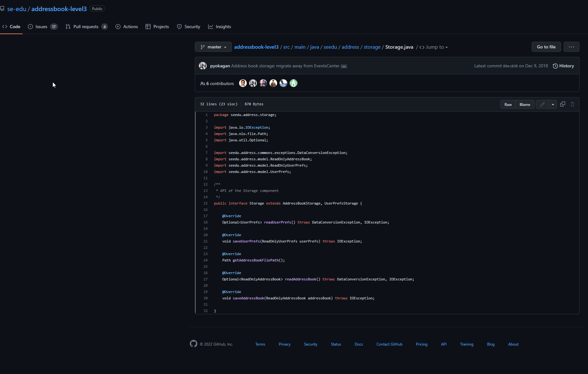588x374 pixels.
Task: Click line number 32
Action: (x=206, y=311)
